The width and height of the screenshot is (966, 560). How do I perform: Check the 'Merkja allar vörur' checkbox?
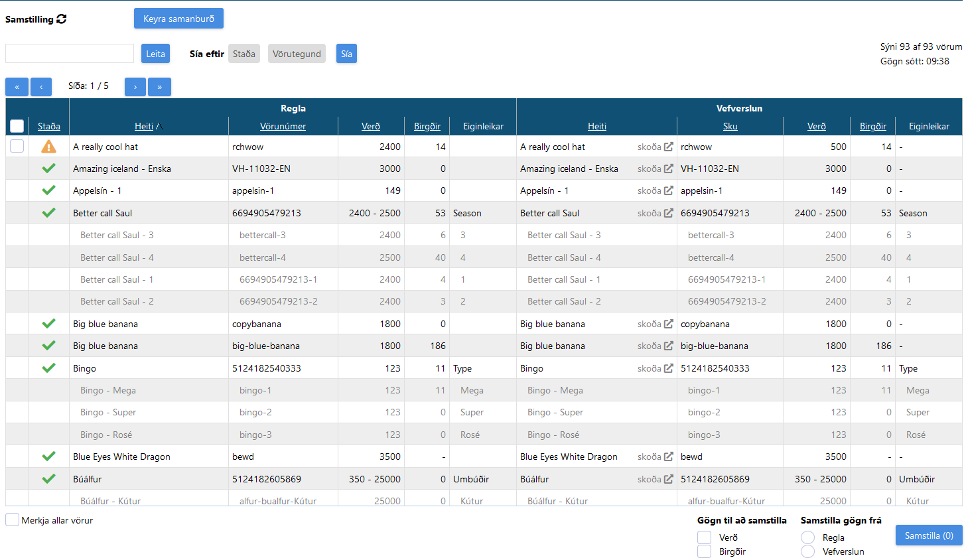coord(11,520)
